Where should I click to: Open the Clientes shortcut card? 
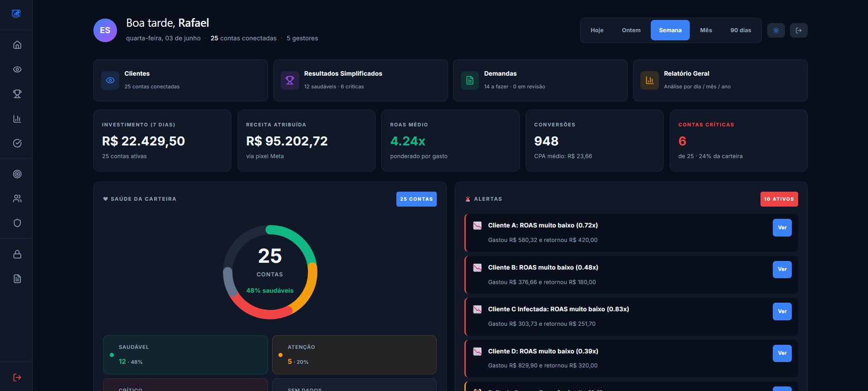point(180,80)
